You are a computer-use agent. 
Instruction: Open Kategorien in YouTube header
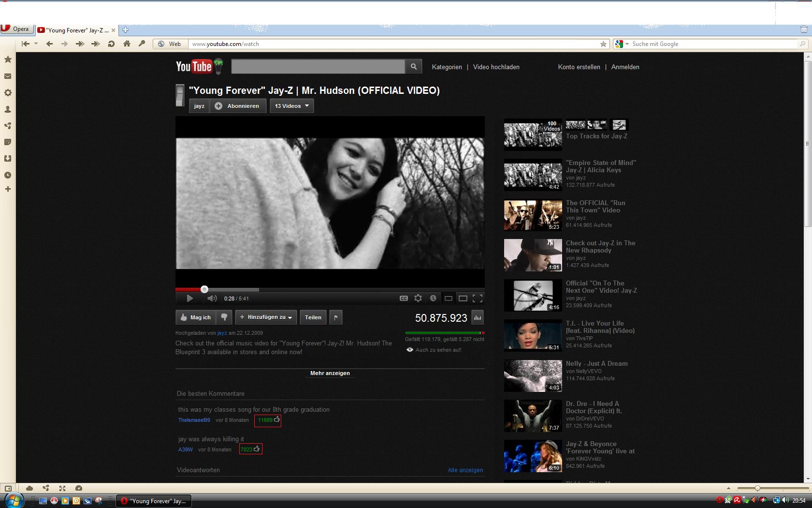click(x=447, y=67)
